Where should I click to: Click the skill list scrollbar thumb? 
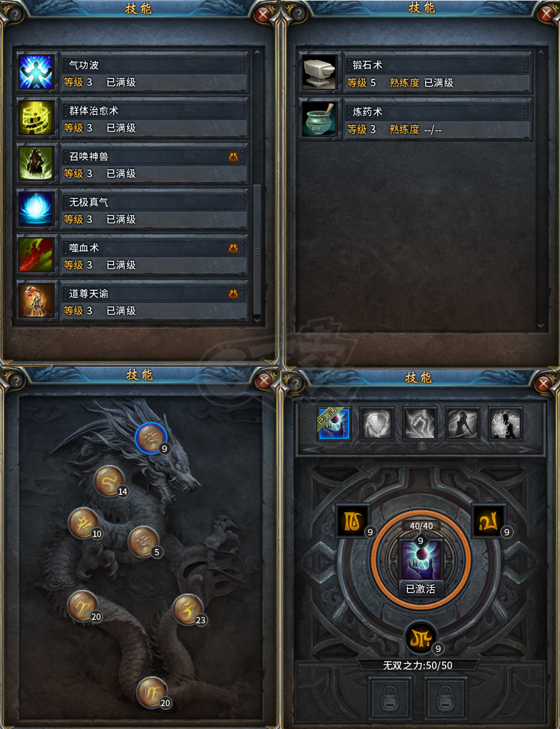pyautogui.click(x=257, y=249)
